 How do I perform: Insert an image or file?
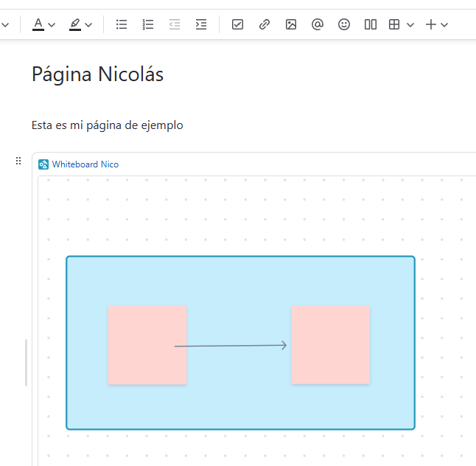[291, 24]
